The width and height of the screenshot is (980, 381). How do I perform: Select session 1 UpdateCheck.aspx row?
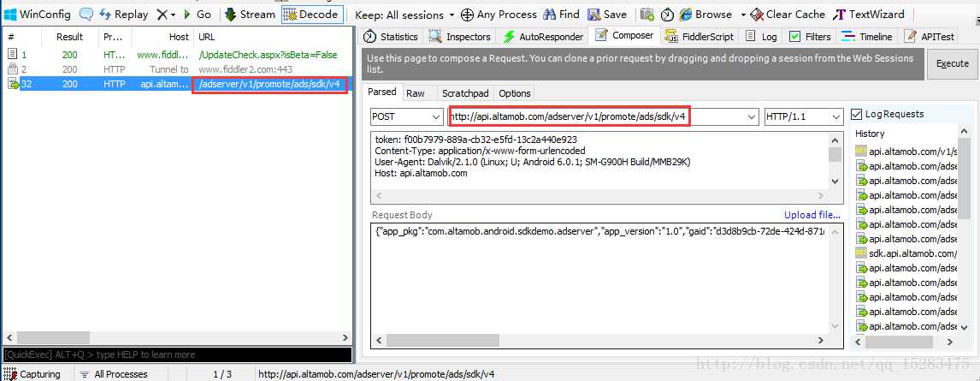[178, 55]
